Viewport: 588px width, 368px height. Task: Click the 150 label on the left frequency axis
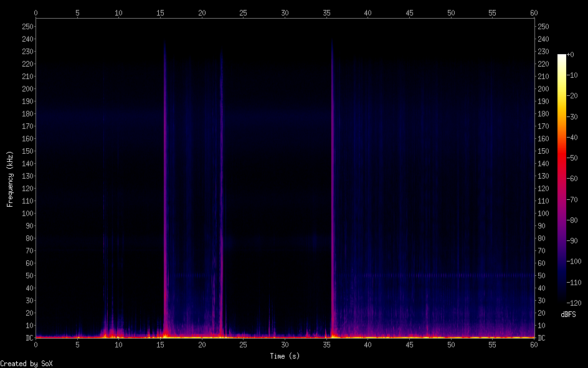pos(27,151)
